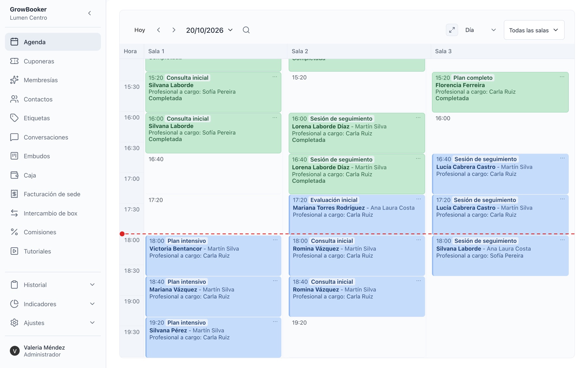Click the Facturación de sede icon
The height and width of the screenshot is (368, 588).
point(14,194)
